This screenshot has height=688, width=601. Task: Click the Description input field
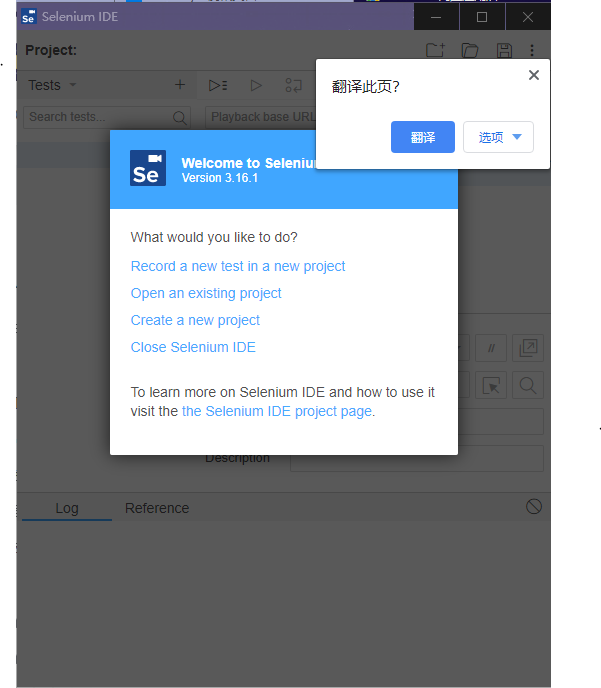coord(417,459)
